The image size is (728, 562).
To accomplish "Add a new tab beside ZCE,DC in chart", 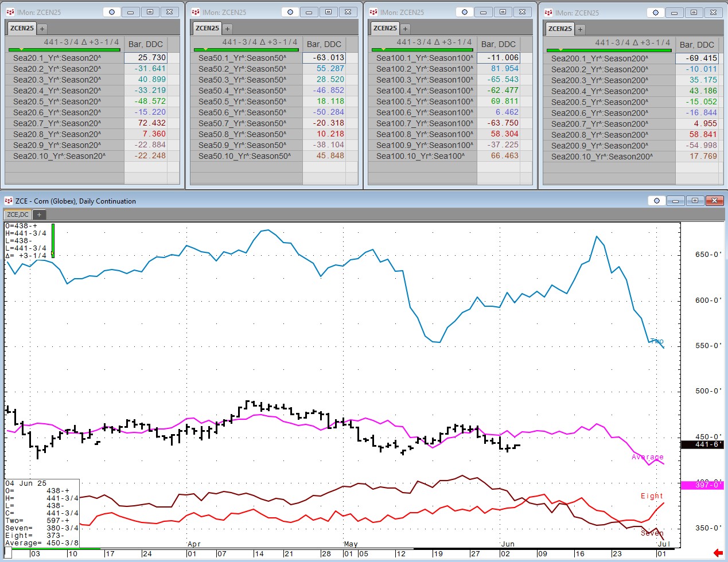I will tap(39, 214).
